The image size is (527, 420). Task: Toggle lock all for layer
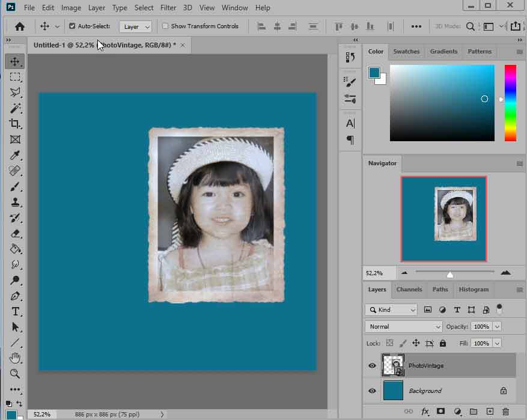[443, 343]
